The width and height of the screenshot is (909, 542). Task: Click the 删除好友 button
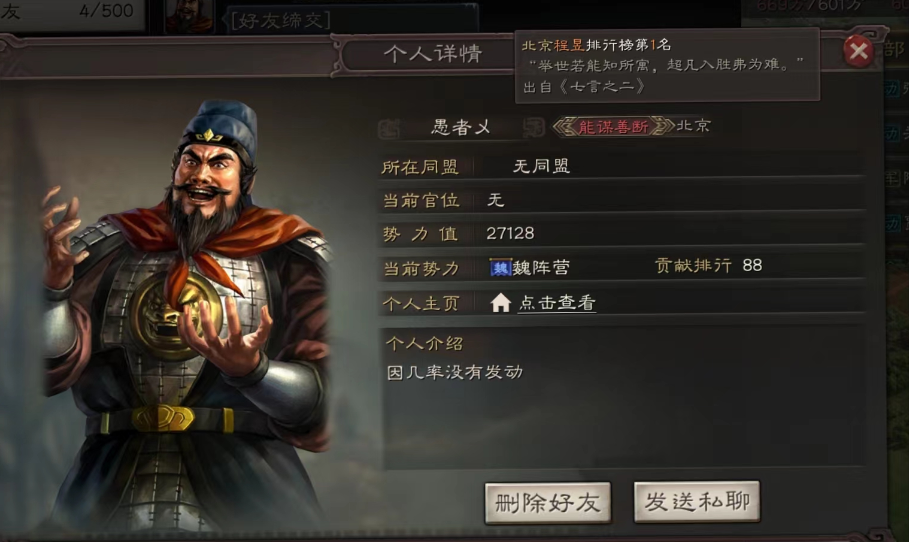click(548, 503)
